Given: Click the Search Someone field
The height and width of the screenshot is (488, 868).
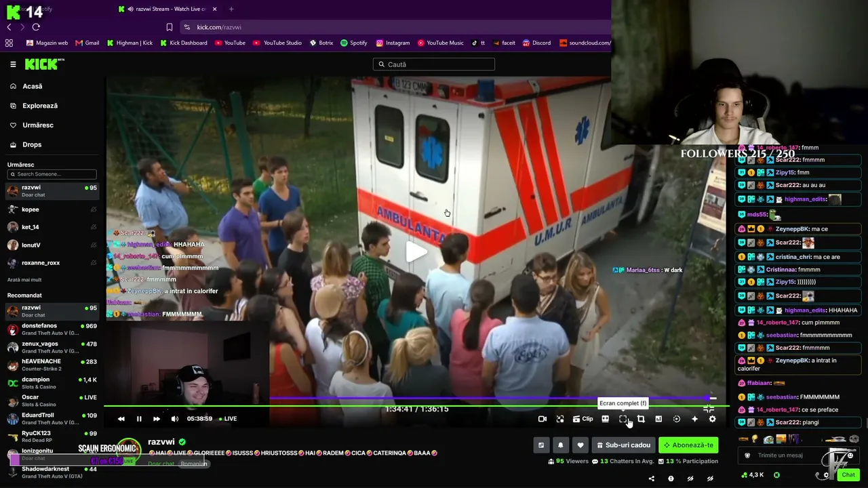Looking at the screenshot, I should (52, 174).
